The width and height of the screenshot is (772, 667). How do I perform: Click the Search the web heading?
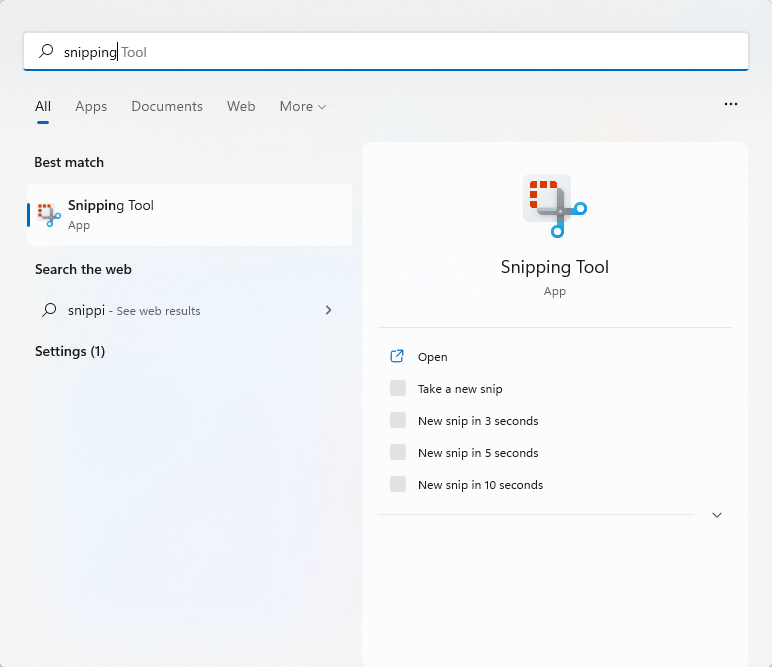pyautogui.click(x=83, y=269)
